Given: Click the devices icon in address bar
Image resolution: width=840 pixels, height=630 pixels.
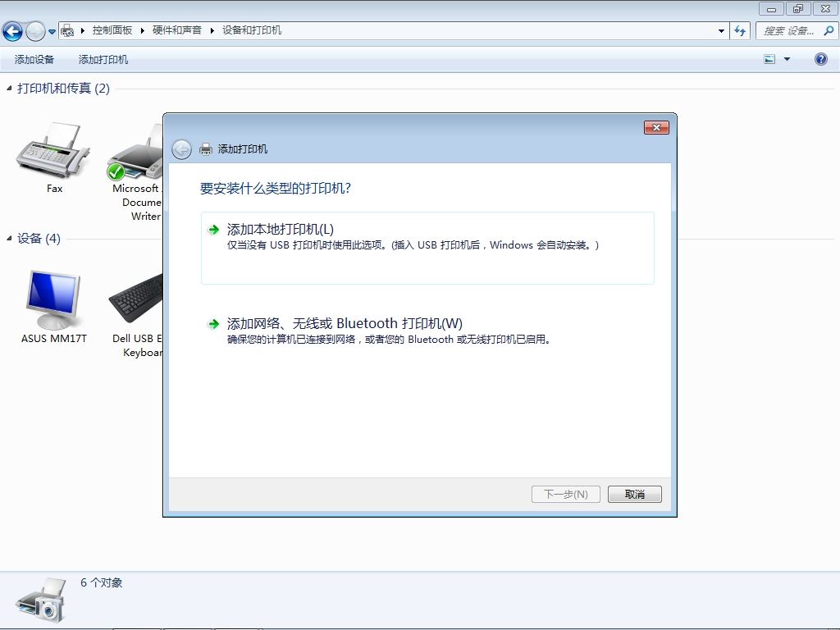Looking at the screenshot, I should [x=67, y=30].
